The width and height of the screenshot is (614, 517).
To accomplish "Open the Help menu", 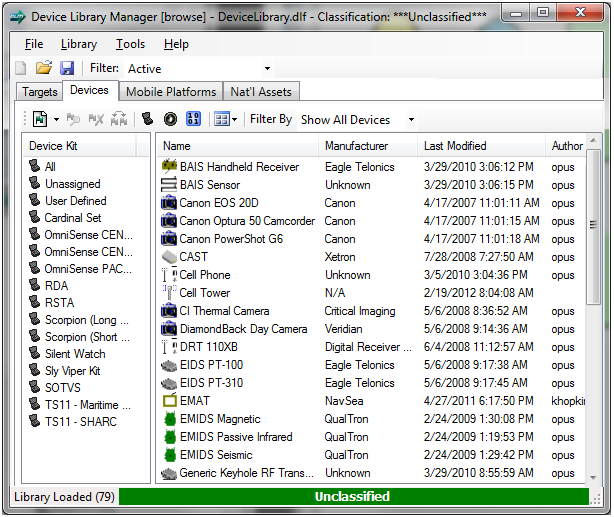I will [x=176, y=44].
